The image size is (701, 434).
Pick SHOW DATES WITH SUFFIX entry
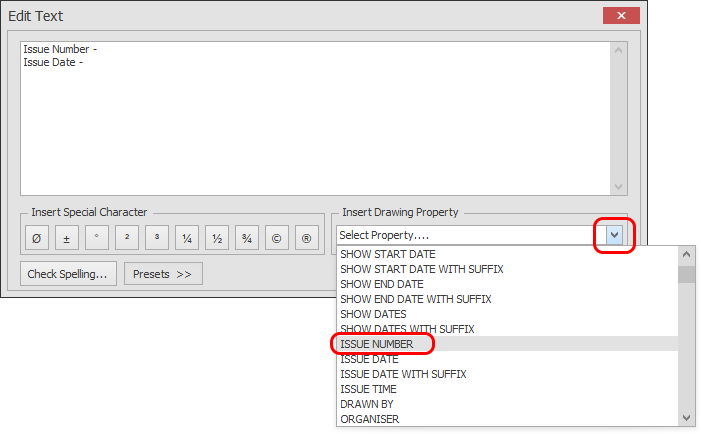(507, 329)
